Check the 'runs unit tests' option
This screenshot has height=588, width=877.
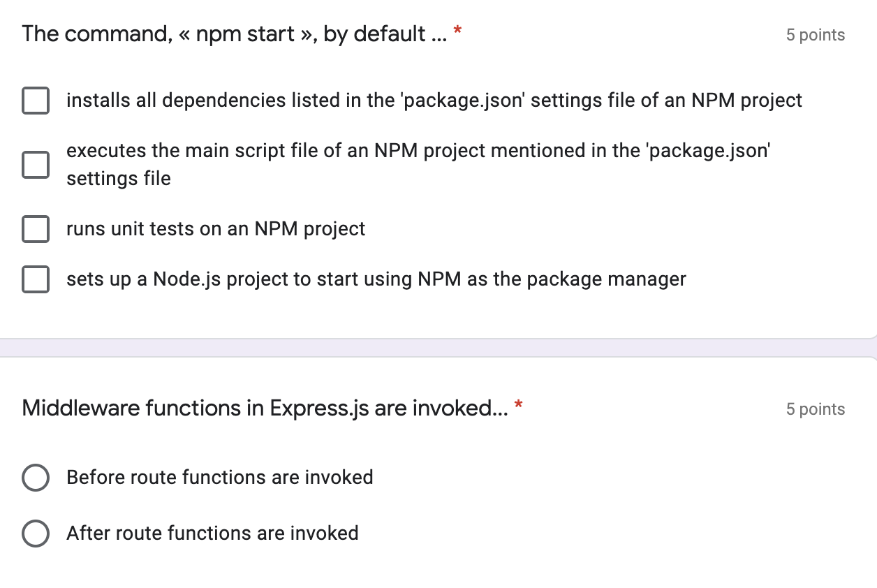click(36, 229)
